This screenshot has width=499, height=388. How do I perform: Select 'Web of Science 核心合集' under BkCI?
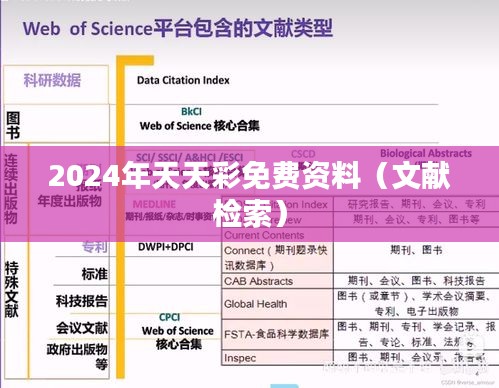(199, 126)
